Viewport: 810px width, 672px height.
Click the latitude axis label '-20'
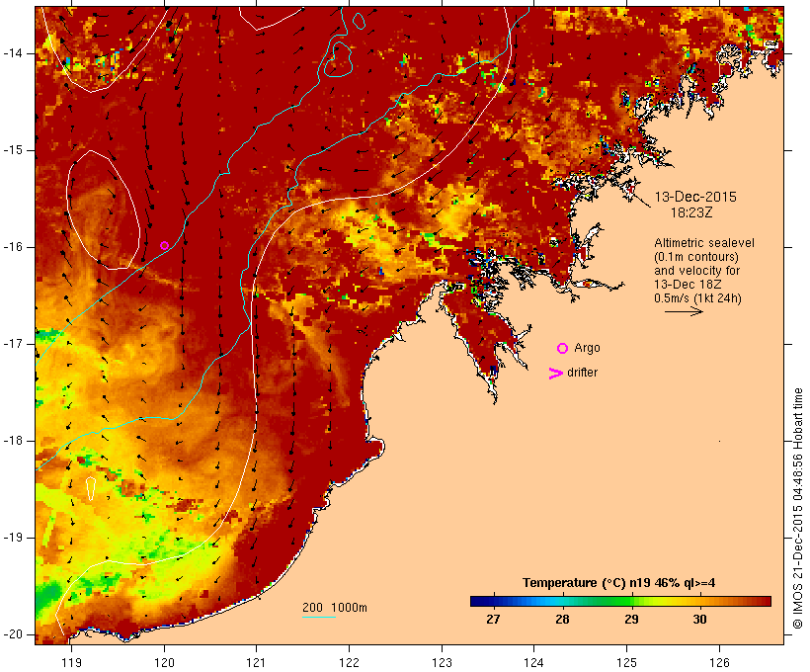tap(13, 634)
